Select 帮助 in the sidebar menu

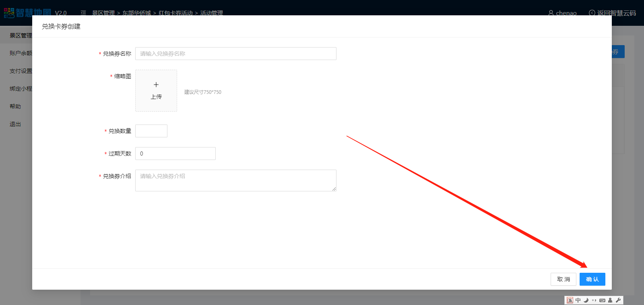(15, 106)
